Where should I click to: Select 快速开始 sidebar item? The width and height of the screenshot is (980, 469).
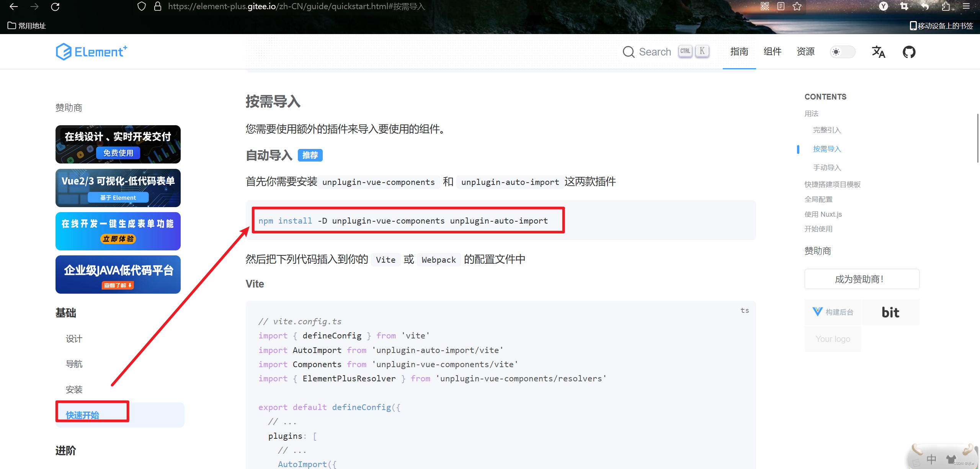(120, 415)
